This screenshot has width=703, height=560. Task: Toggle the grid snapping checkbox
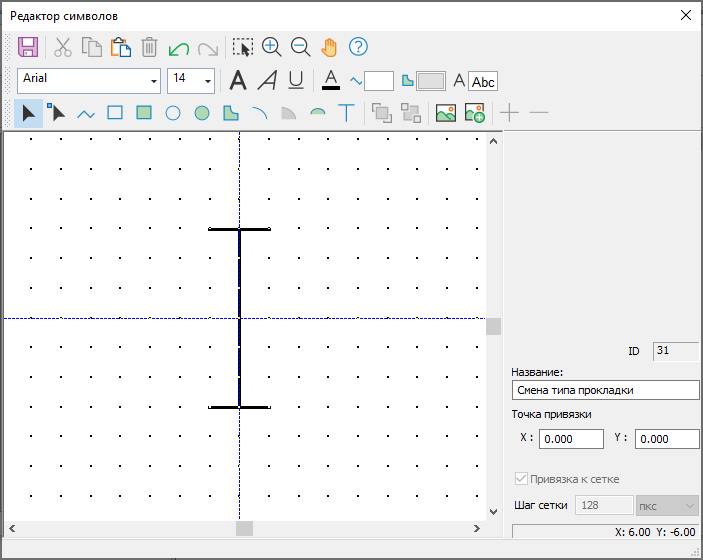(520, 479)
